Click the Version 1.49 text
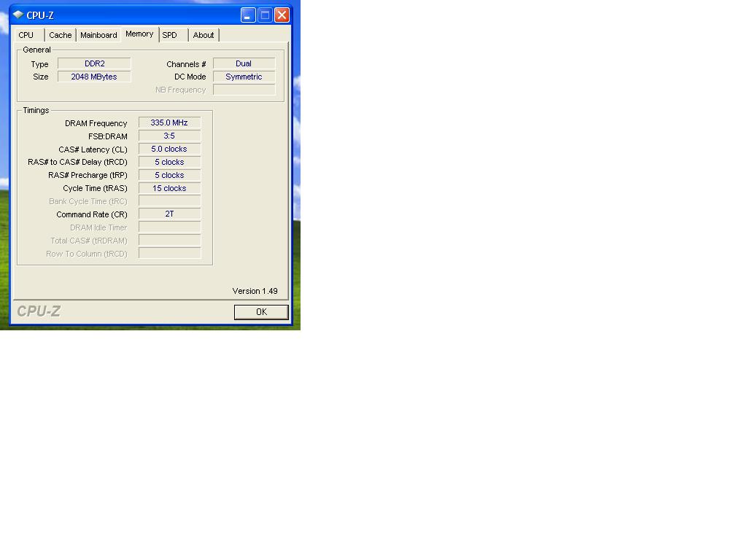 (x=255, y=291)
